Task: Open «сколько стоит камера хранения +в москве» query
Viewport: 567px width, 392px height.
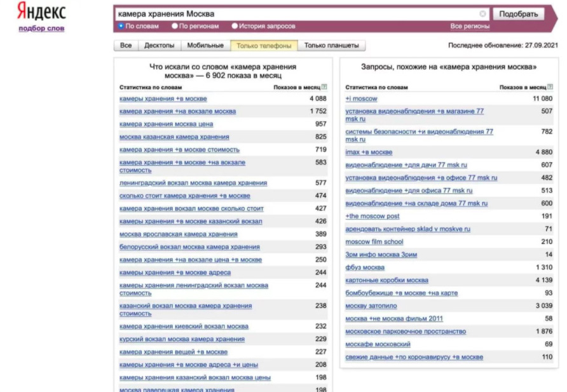Action: point(185,196)
